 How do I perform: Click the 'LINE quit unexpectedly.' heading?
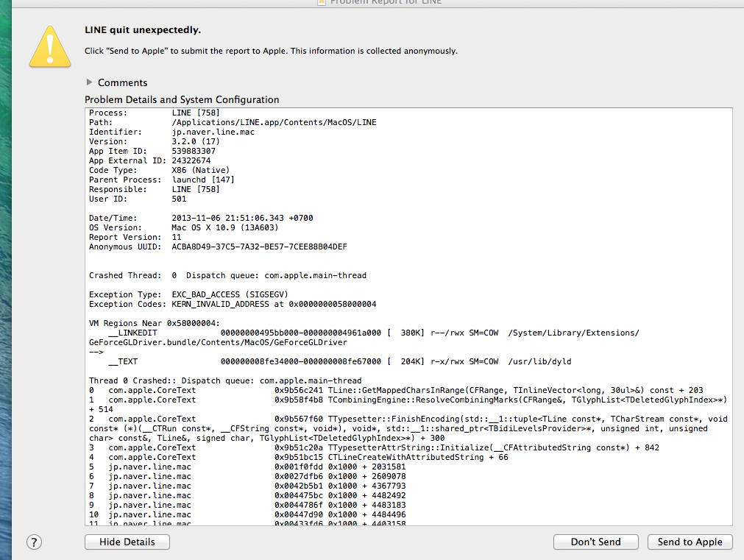click(x=143, y=30)
